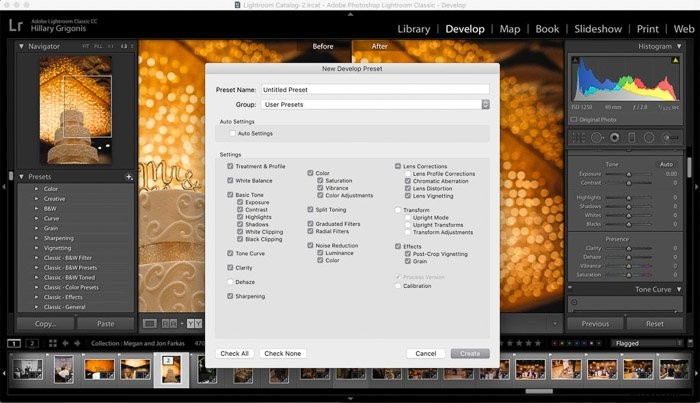Toggle the Sharpening checkbox
Viewport: 700px width, 403px height.
point(230,296)
